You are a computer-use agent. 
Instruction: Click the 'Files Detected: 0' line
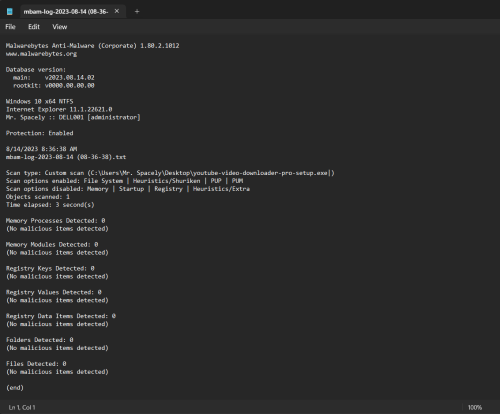point(36,364)
